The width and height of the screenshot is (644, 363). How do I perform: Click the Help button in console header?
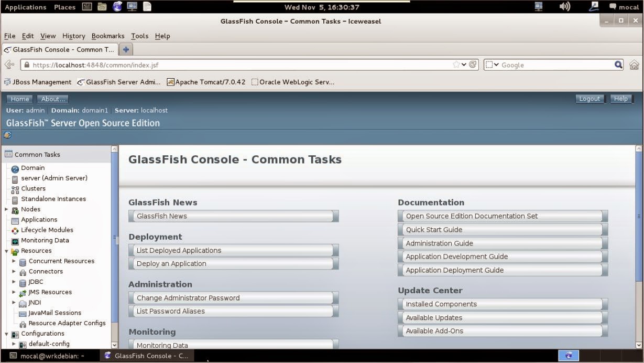[621, 99]
